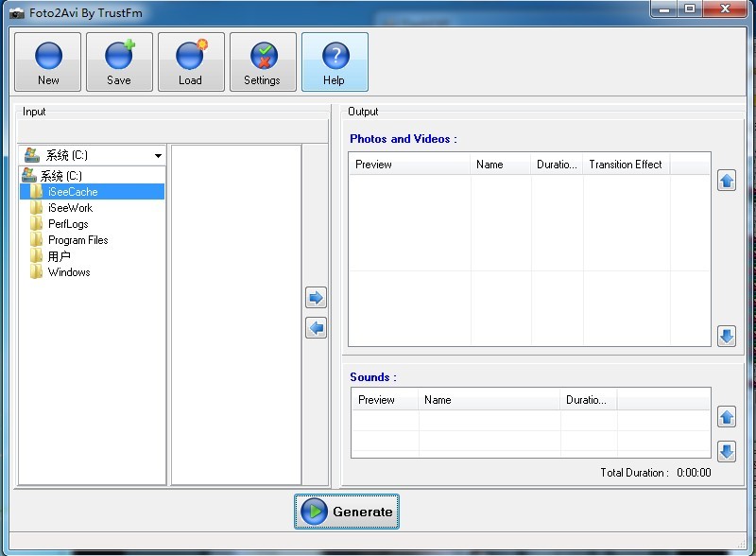The width and height of the screenshot is (756, 556).
Task: Open the Help toolbar button
Action: (335, 62)
